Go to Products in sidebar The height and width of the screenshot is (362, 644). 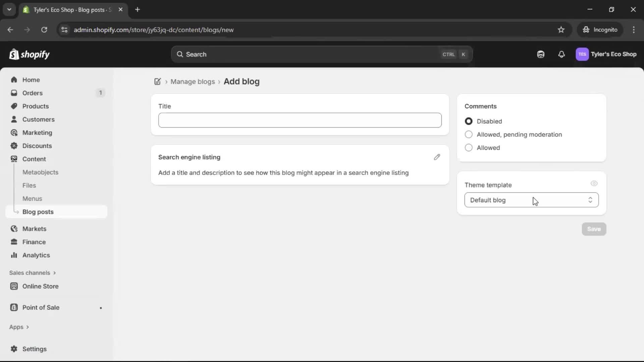click(36, 106)
